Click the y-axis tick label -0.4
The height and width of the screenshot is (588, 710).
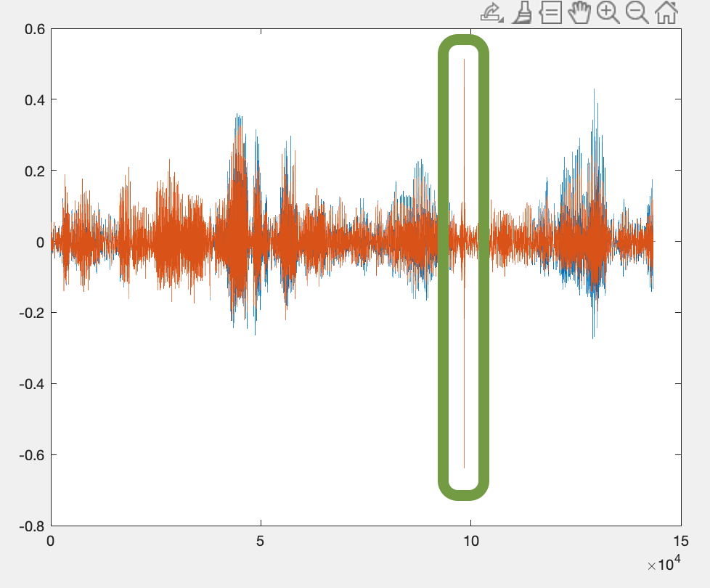33,383
